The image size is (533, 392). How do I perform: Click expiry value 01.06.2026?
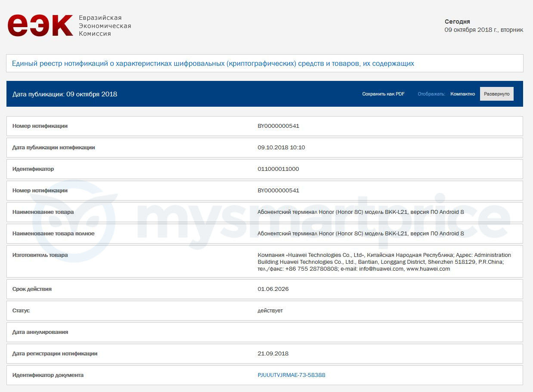click(x=273, y=289)
